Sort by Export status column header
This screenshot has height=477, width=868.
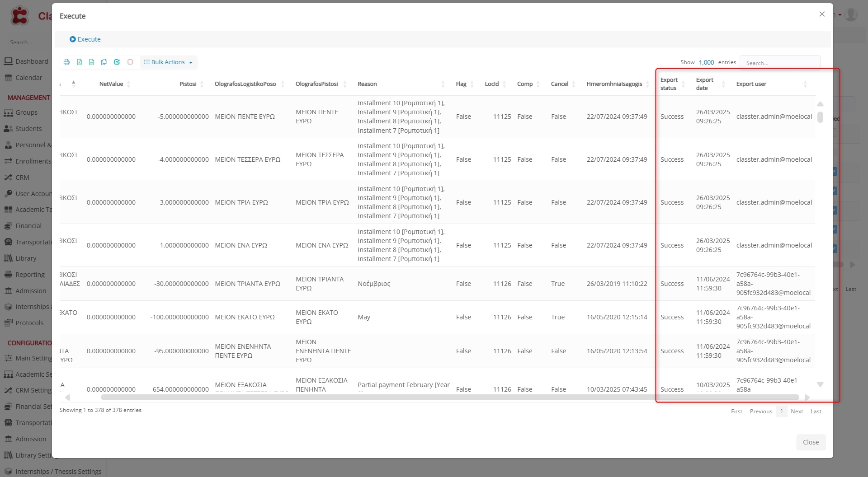click(669, 84)
